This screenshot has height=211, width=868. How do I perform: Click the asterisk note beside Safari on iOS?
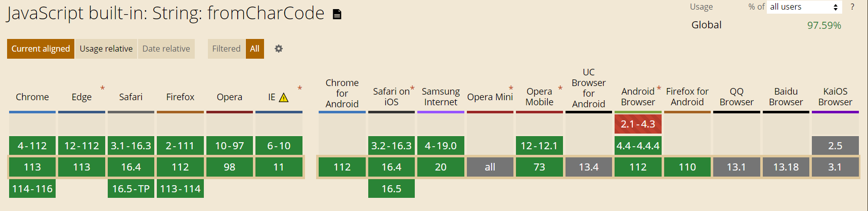(x=412, y=89)
